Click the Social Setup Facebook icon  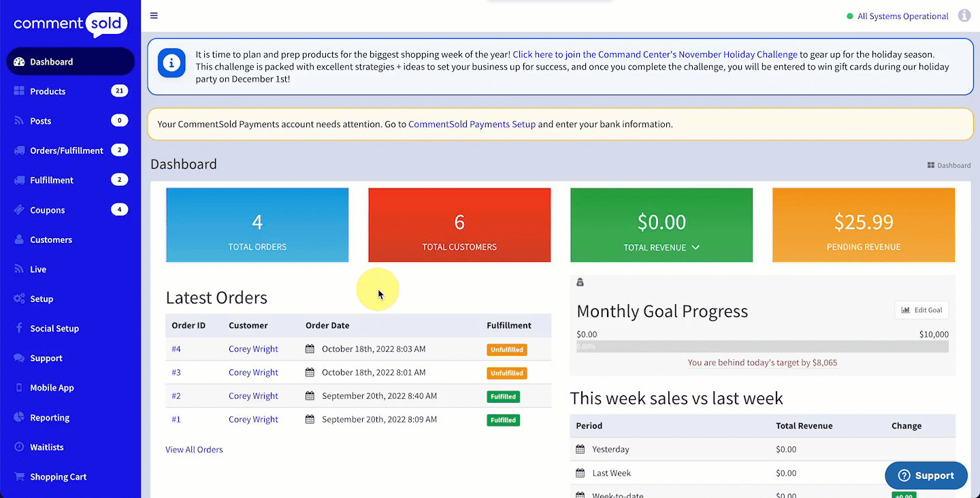pyautogui.click(x=19, y=329)
